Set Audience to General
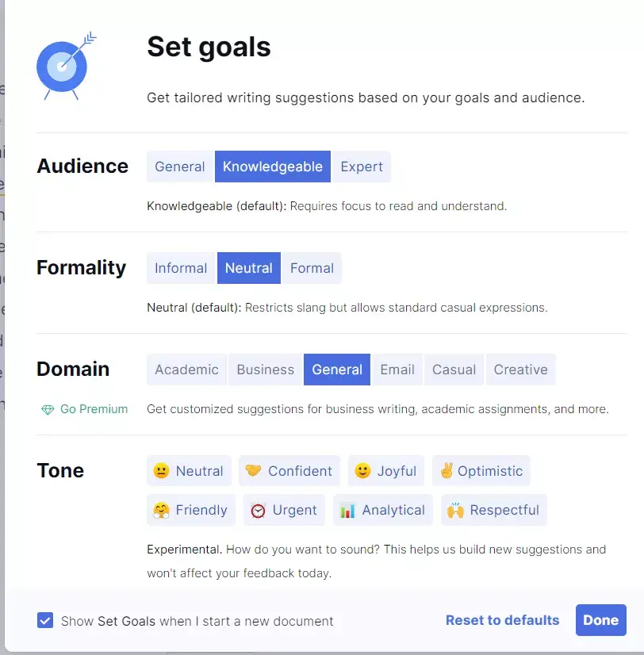The width and height of the screenshot is (644, 655). click(x=180, y=167)
